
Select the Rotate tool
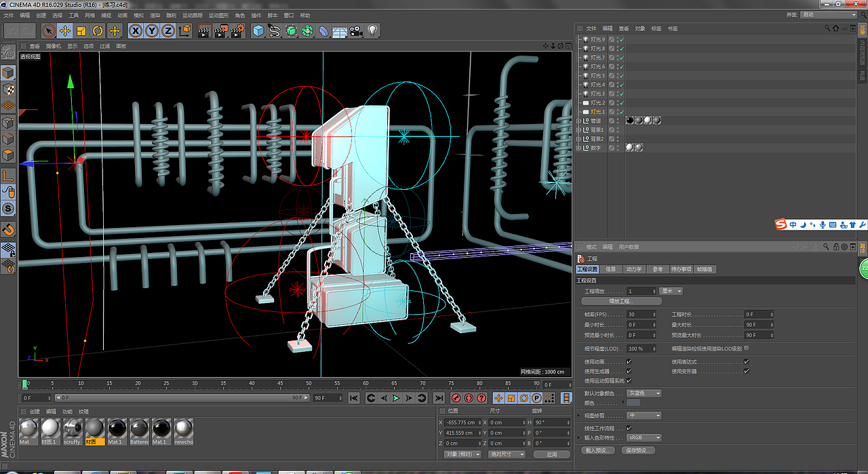pos(97,31)
